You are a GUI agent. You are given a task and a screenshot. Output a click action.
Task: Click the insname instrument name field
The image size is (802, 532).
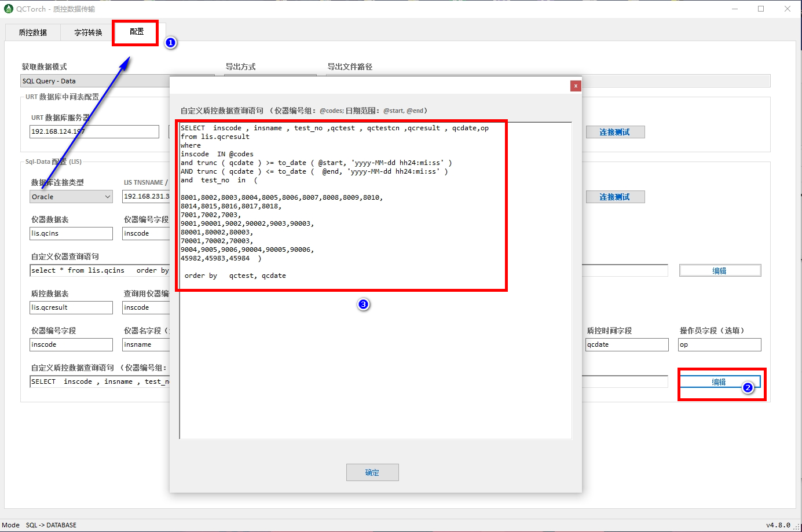tap(145, 344)
